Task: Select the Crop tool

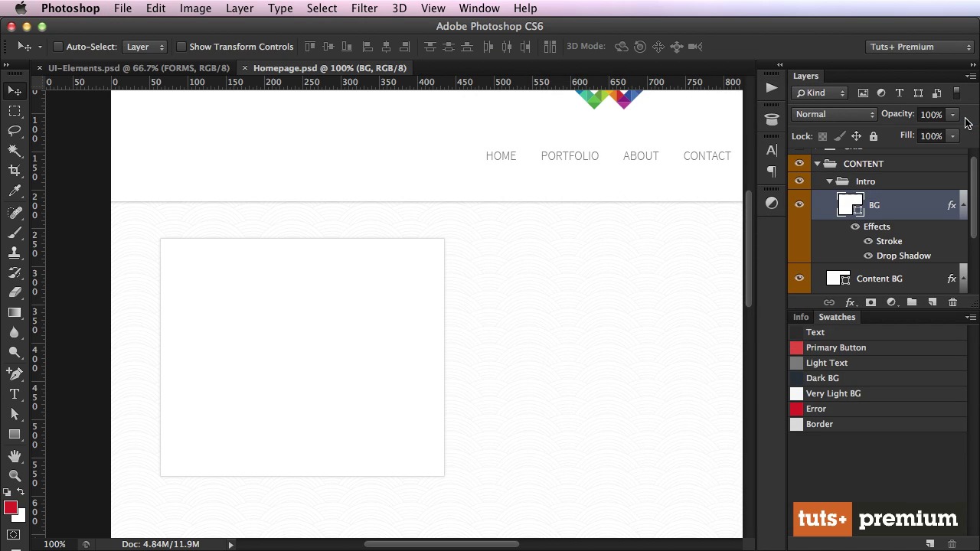Action: tap(15, 171)
